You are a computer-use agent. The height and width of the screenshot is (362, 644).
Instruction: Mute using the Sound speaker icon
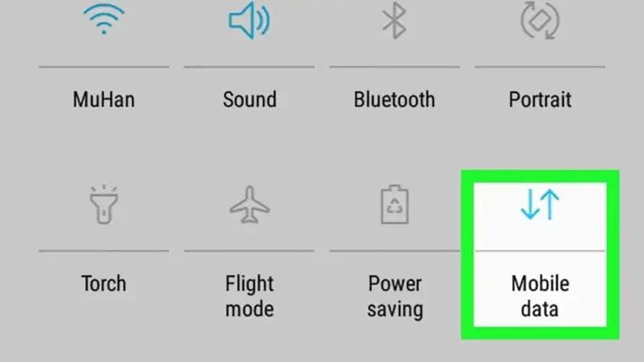(250, 20)
